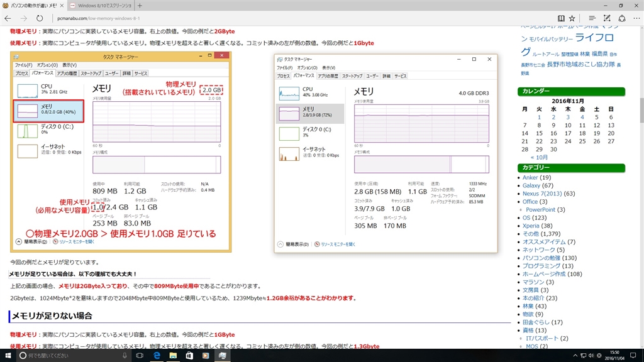Open the プログラミング category link
The width and height of the screenshot is (644, 362).
[543, 266]
